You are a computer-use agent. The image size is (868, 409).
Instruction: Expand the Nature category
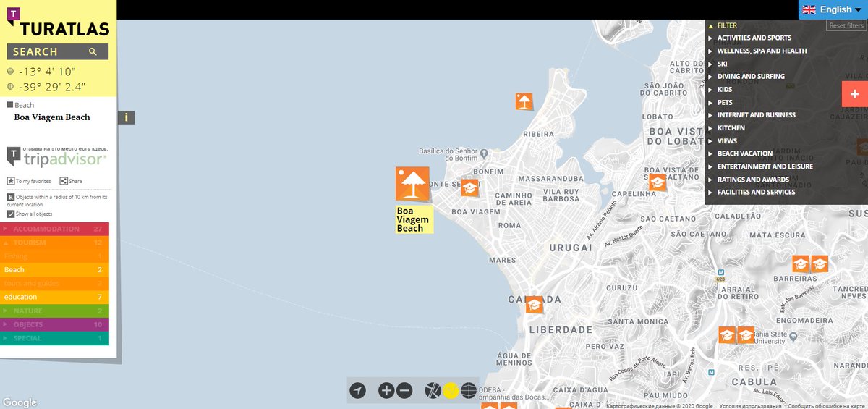(54, 311)
